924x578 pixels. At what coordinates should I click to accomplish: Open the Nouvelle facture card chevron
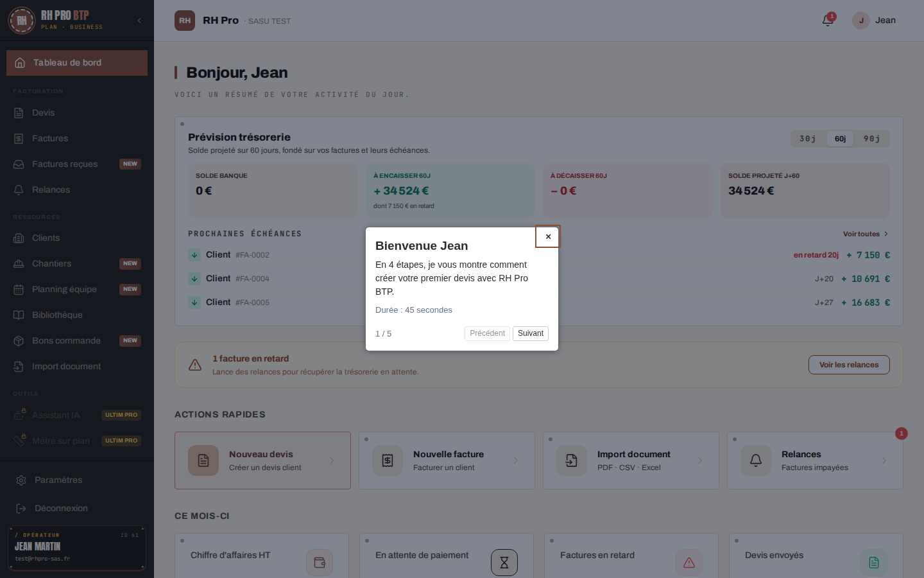pyautogui.click(x=516, y=460)
